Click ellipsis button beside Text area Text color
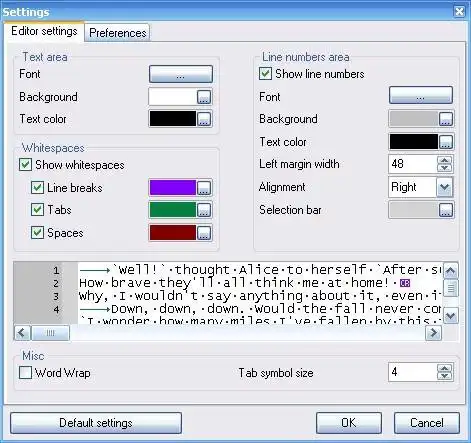The height and width of the screenshot is (443, 471). [x=204, y=119]
